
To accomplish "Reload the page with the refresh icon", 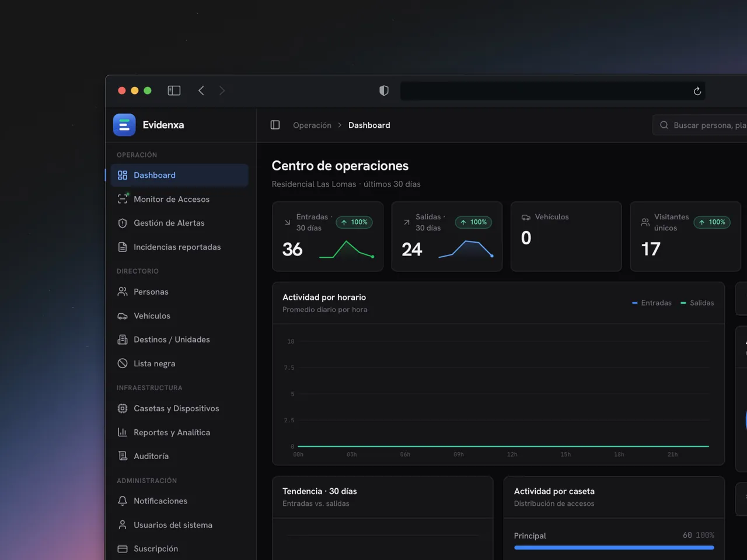I will pyautogui.click(x=697, y=91).
